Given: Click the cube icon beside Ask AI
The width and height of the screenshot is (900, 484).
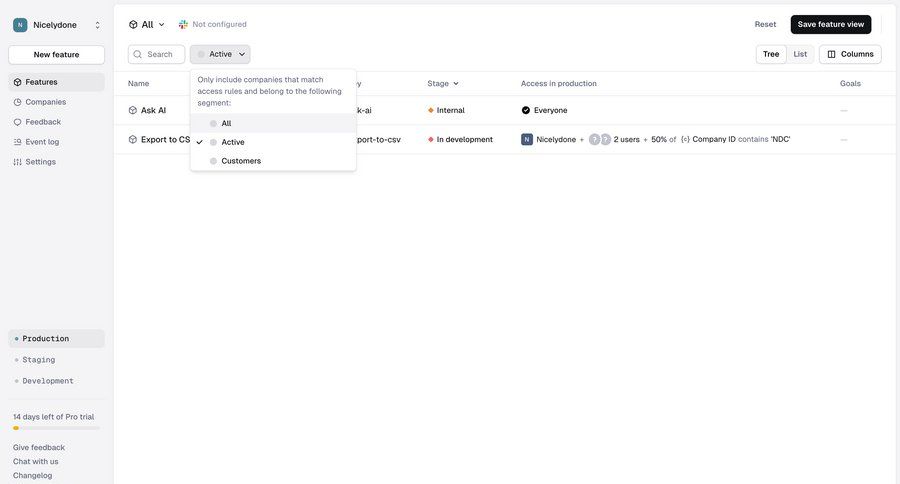Looking at the screenshot, I should (133, 110).
